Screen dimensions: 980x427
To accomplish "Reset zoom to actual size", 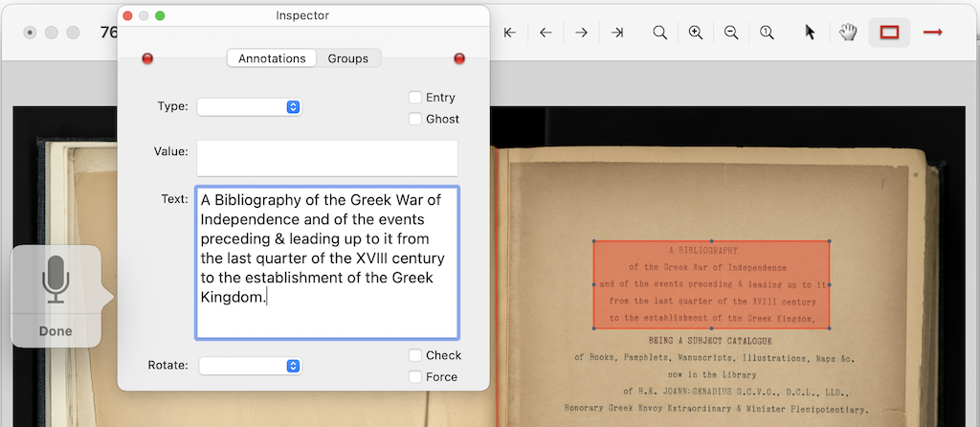I will 767,33.
